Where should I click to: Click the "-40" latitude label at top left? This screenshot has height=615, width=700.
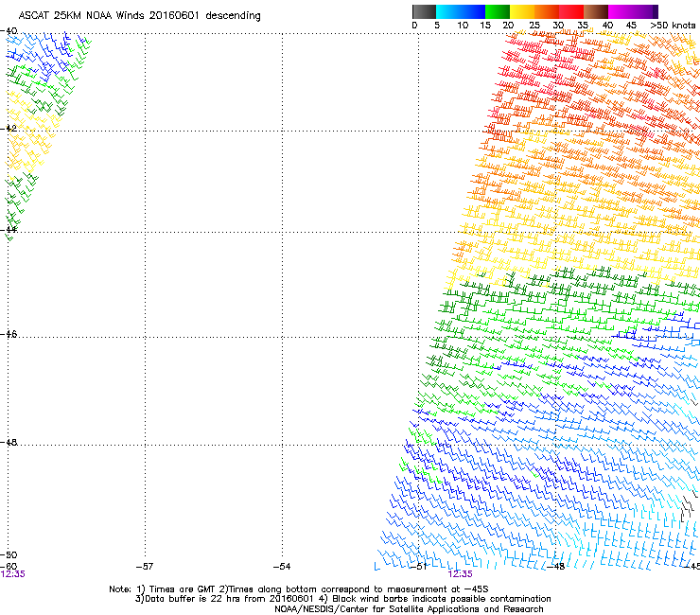point(9,31)
